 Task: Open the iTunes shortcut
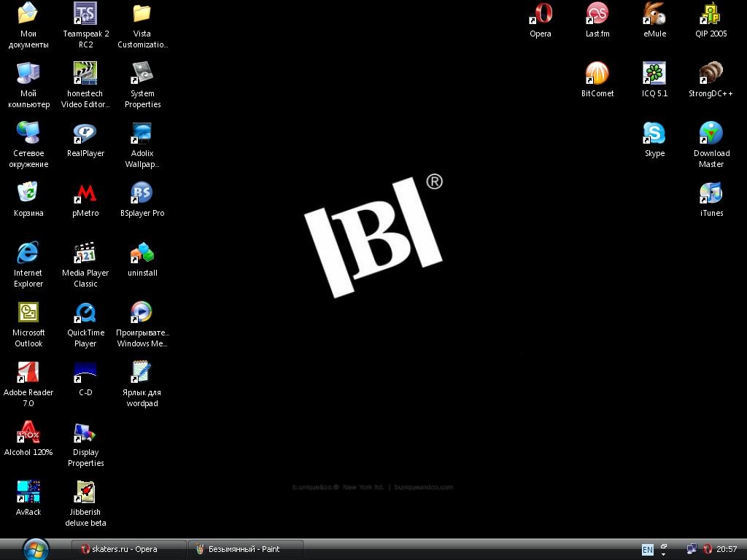click(711, 194)
